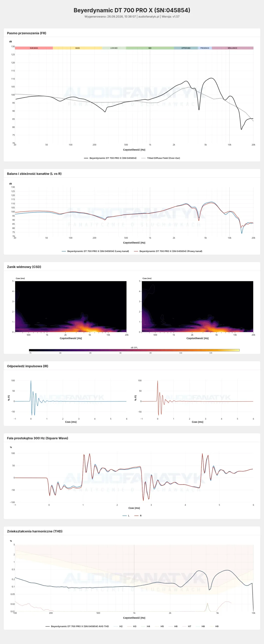Click the Fala prostokątna 300 Hz heading
Screen dimensions: 264x644
click(38, 438)
